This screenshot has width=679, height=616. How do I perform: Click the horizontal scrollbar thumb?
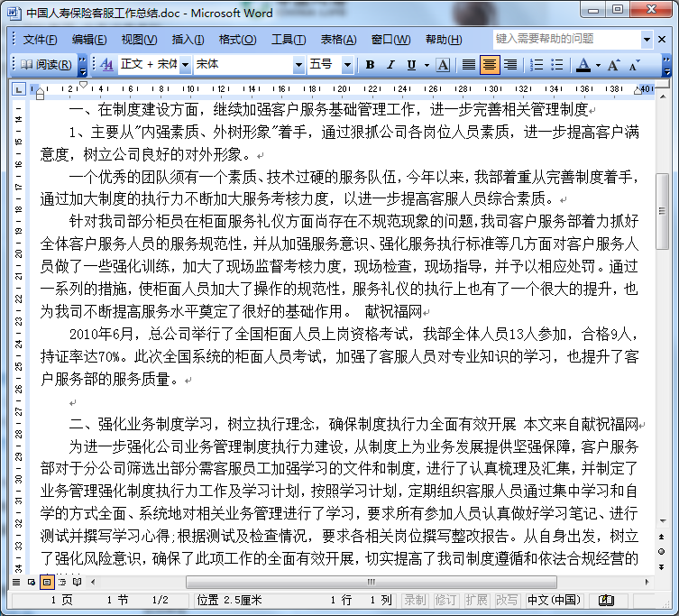coord(372,582)
